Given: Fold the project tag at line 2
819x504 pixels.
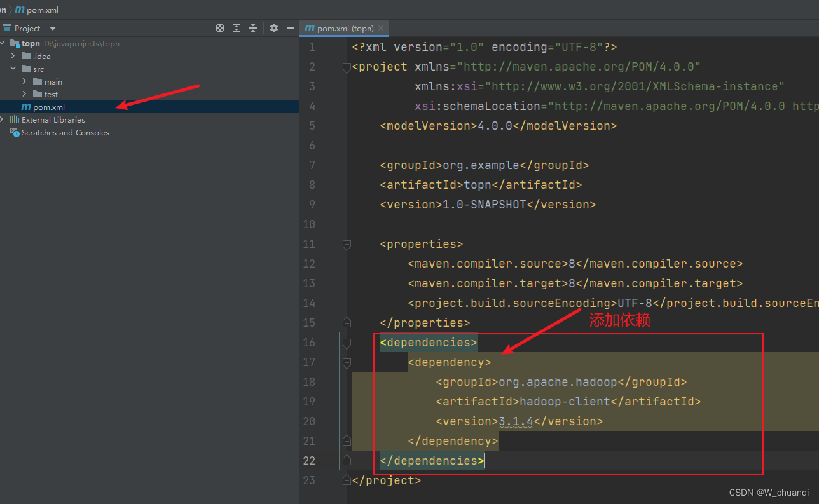Looking at the screenshot, I should coord(347,67).
